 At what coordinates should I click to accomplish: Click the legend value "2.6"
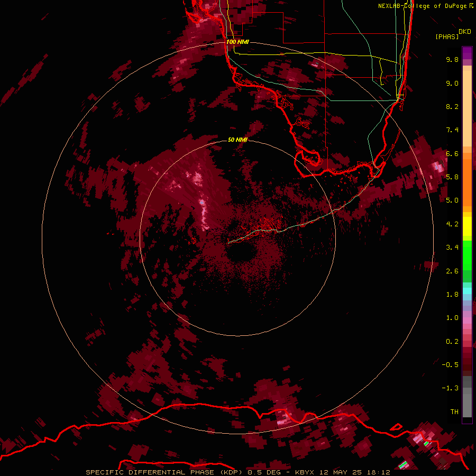pos(452,271)
